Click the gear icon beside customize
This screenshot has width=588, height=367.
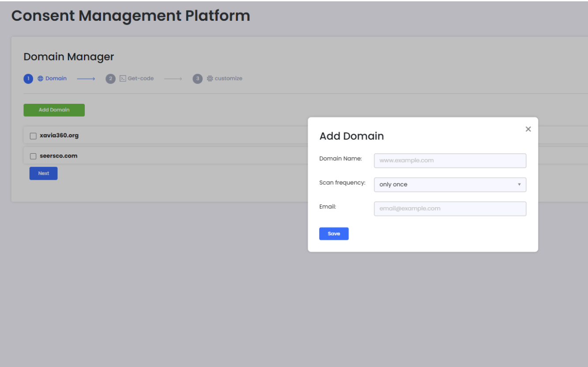tap(210, 79)
